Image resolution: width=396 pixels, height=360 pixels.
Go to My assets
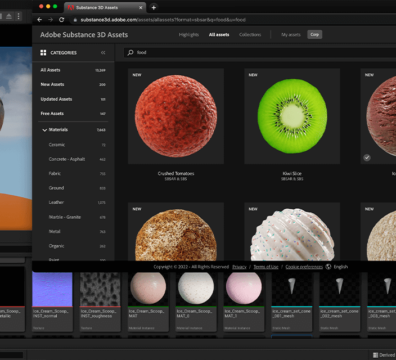click(x=291, y=35)
